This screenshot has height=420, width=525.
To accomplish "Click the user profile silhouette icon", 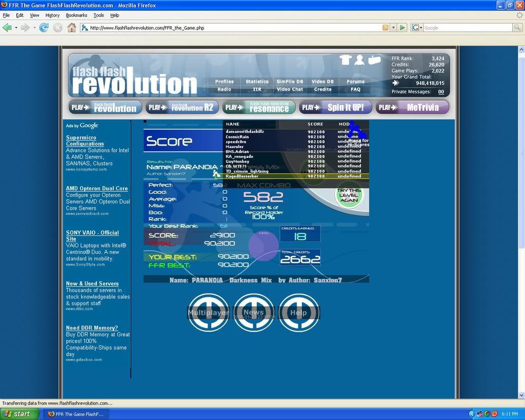I will tap(359, 60).
